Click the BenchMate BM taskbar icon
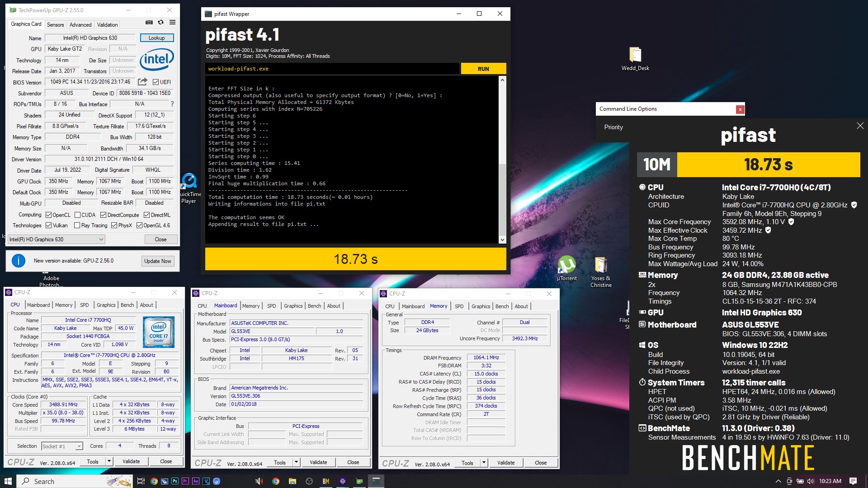Viewport: 868px width, 488px height. 326,481
